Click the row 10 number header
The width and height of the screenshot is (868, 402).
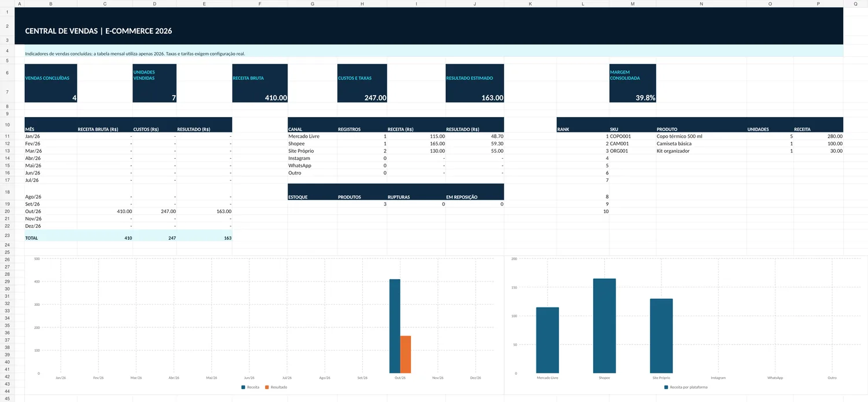[x=7, y=125]
